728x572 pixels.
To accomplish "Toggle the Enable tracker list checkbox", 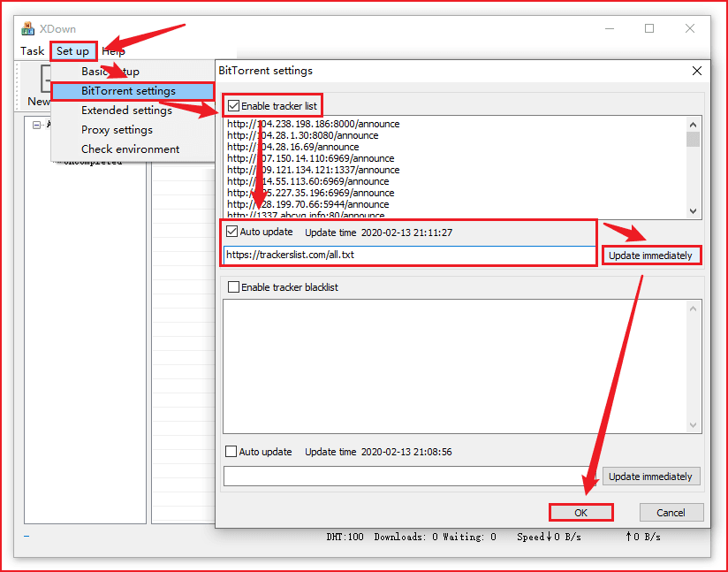I will pyautogui.click(x=233, y=106).
